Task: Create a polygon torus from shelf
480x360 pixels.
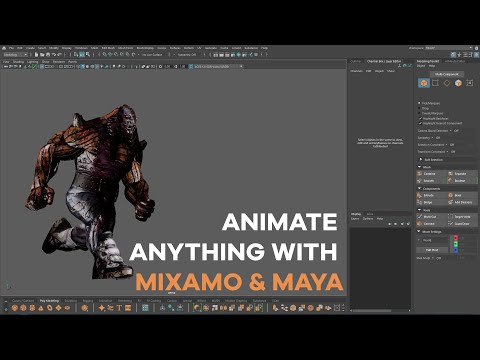Action: click(49, 308)
